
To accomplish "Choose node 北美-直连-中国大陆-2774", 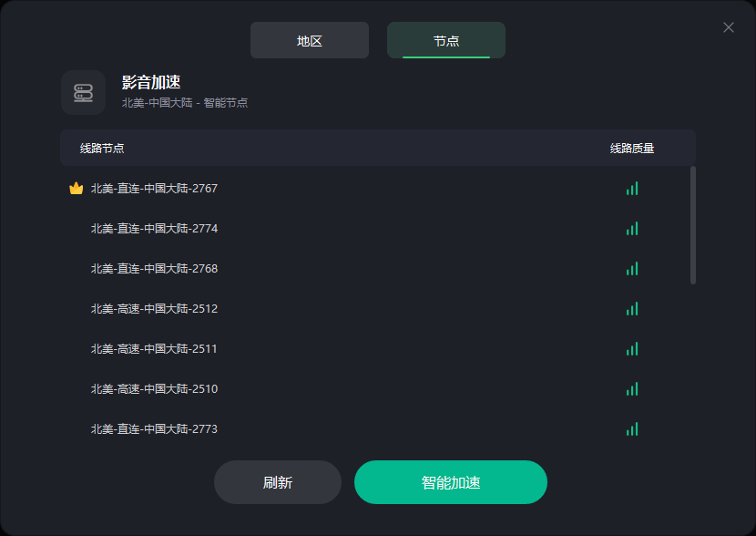I will point(154,229).
